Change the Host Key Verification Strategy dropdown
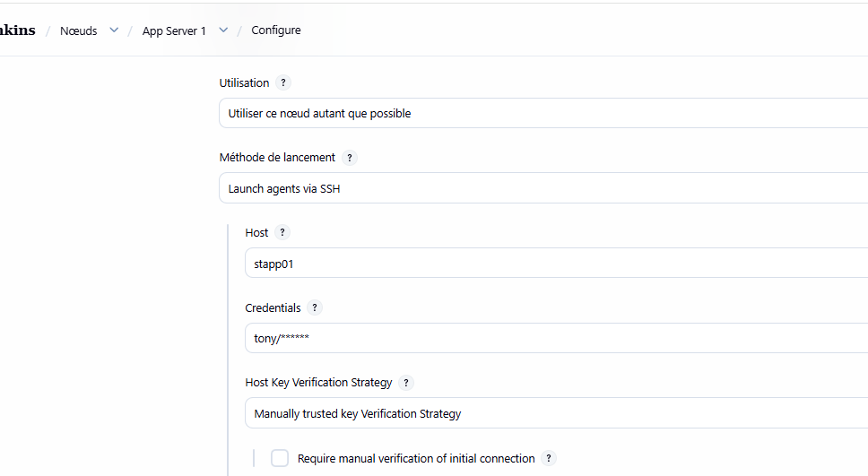868x476 pixels. (555, 414)
